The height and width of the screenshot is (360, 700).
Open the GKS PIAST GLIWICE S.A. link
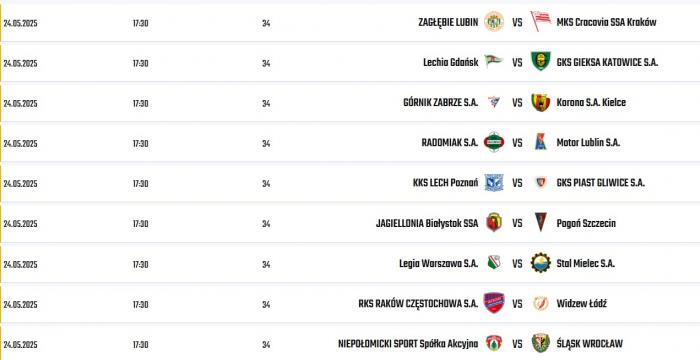(601, 183)
